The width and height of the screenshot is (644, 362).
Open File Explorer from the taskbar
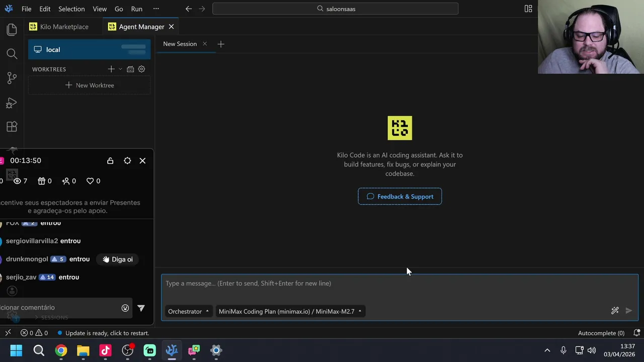click(83, 350)
